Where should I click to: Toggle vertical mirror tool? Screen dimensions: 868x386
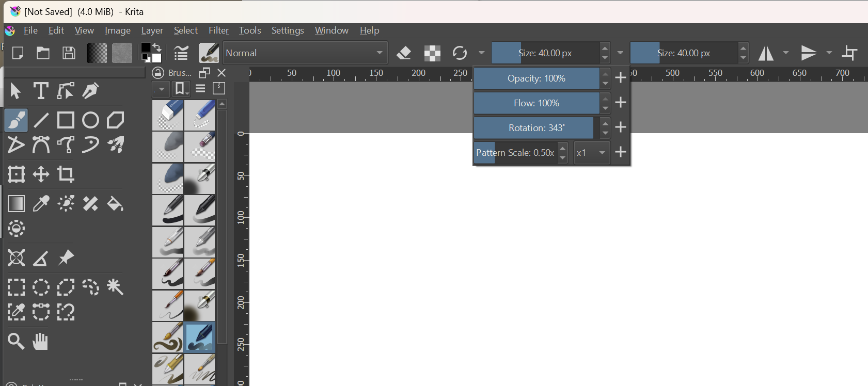point(809,53)
